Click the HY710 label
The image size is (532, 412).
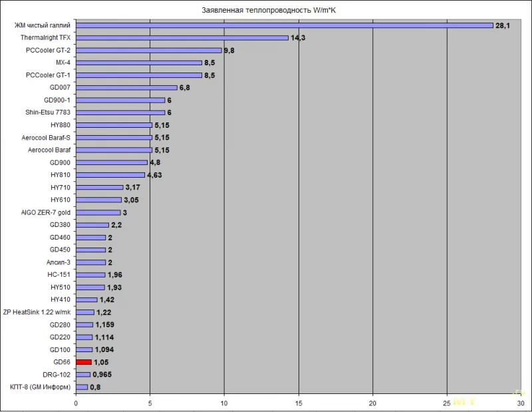click(x=61, y=187)
